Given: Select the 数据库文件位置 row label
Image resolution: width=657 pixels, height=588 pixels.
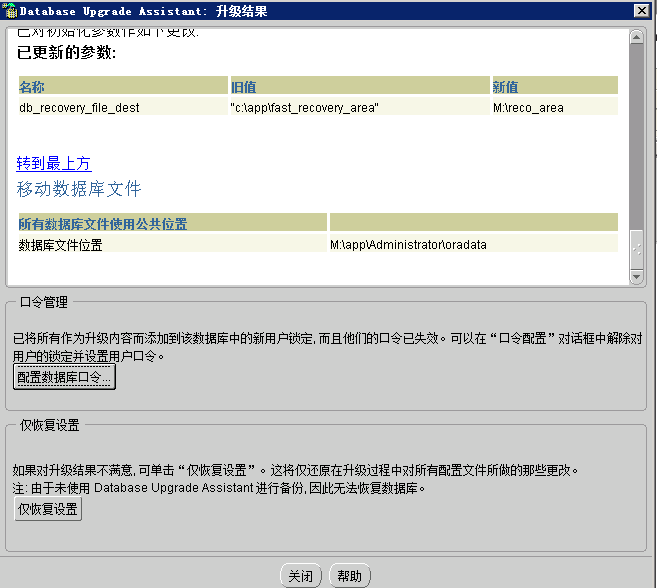Looking at the screenshot, I should point(172,244).
